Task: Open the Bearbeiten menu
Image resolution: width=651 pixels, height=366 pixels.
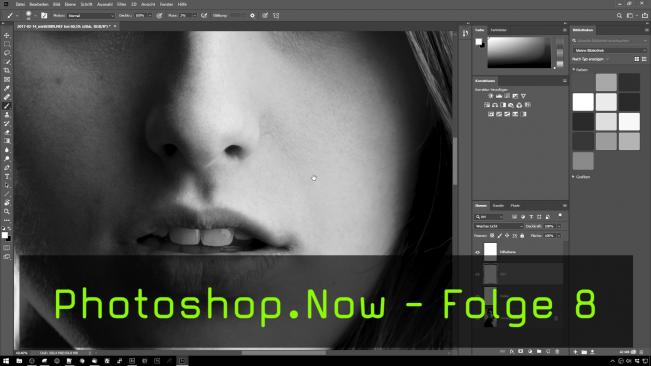Action: (x=39, y=4)
